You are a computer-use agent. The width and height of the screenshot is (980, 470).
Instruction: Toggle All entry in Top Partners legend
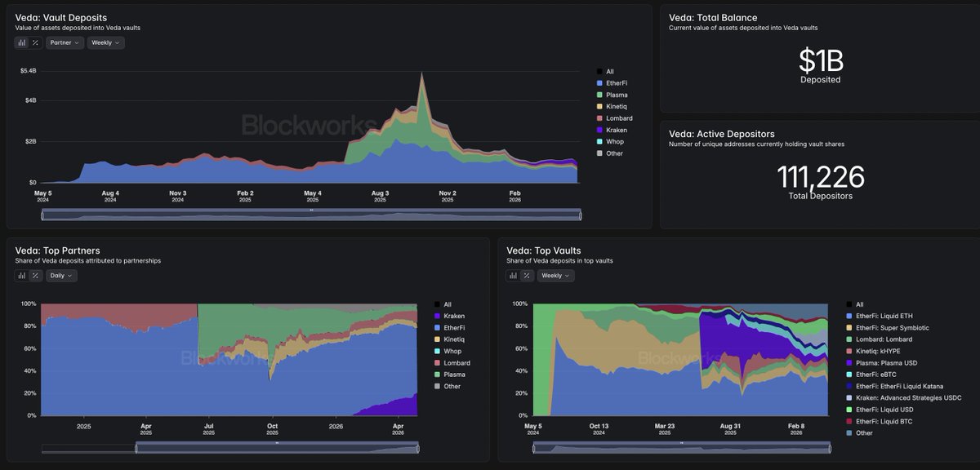click(443, 304)
